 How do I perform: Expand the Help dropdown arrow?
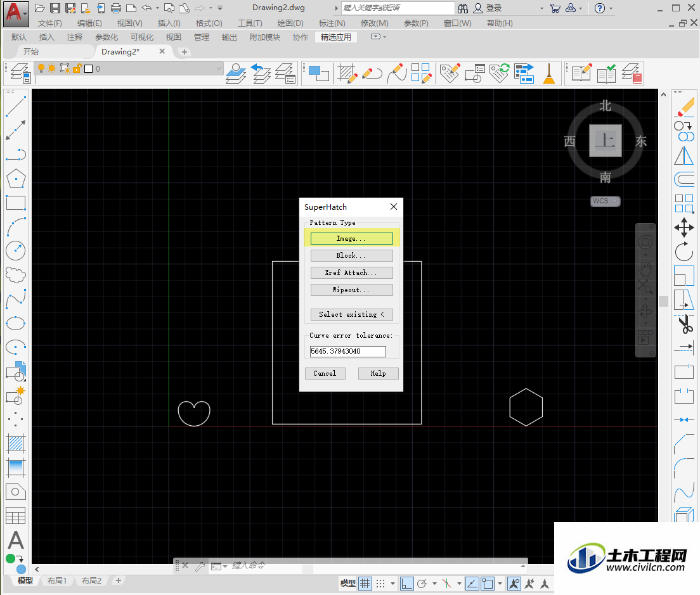pyautogui.click(x=611, y=8)
